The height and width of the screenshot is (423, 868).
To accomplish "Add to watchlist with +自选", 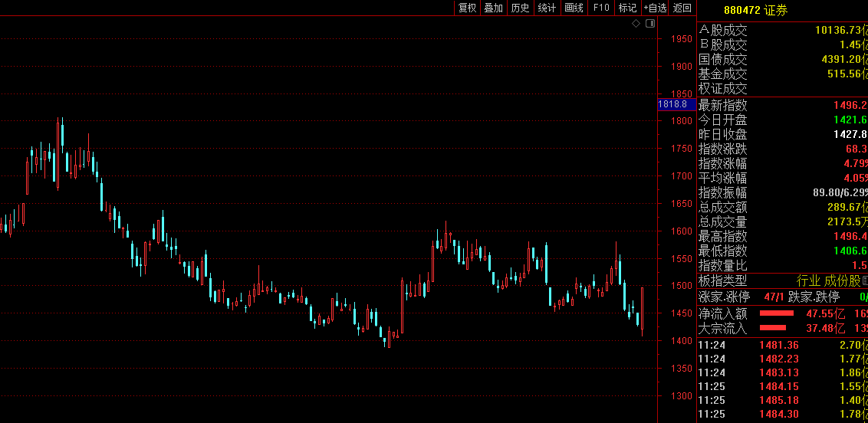I will tap(655, 8).
